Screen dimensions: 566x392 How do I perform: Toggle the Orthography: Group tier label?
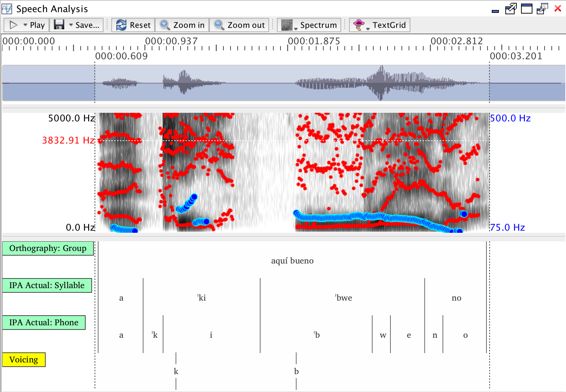coord(48,248)
